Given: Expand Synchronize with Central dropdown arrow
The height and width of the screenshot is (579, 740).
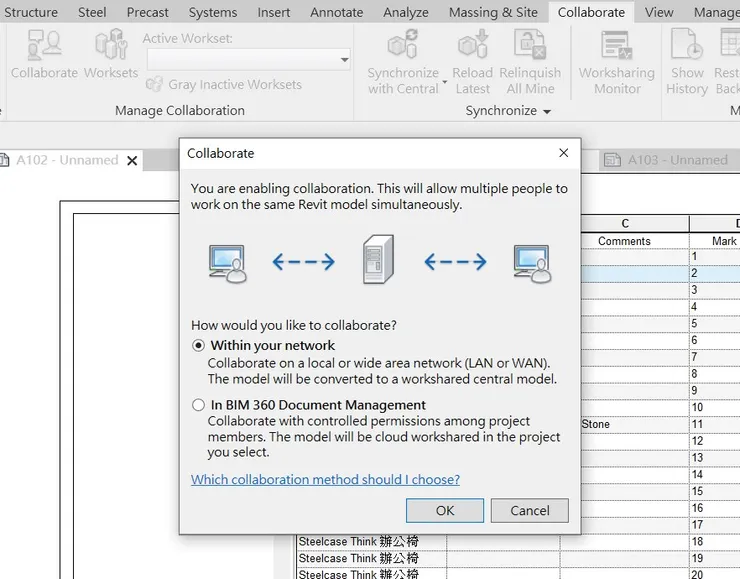Looking at the screenshot, I should tap(445, 82).
